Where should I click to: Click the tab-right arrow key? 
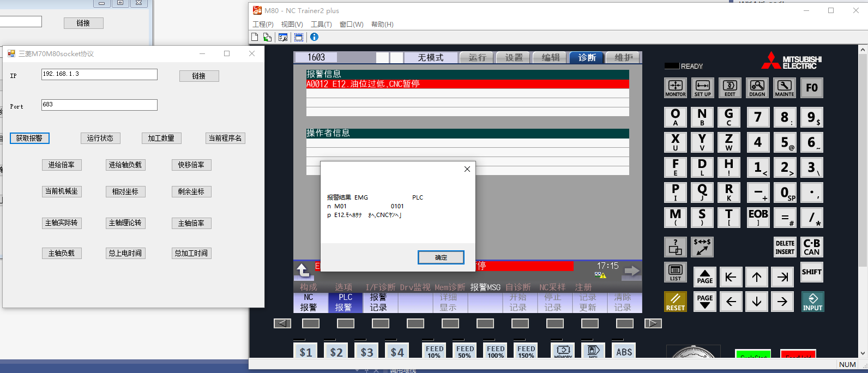783,277
